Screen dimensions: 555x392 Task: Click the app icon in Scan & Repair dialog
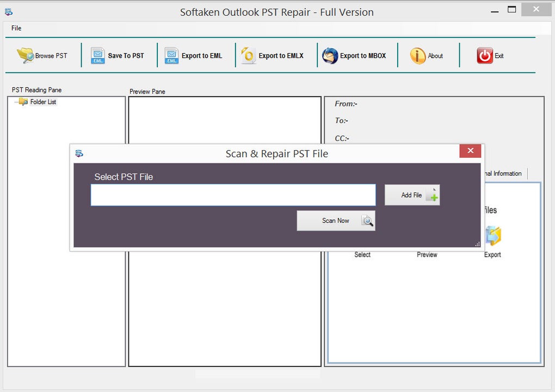tap(79, 153)
